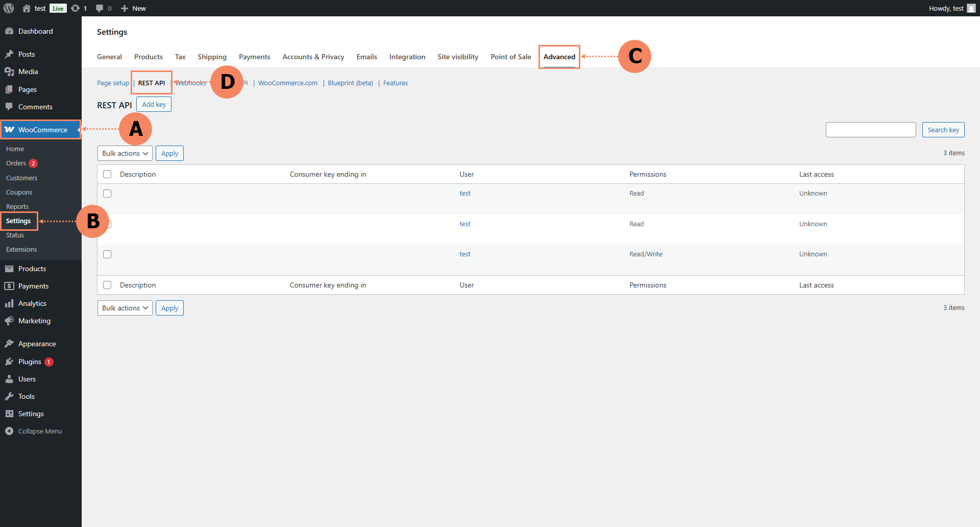
Task: Check the first API key row checkbox
Action: pos(107,194)
